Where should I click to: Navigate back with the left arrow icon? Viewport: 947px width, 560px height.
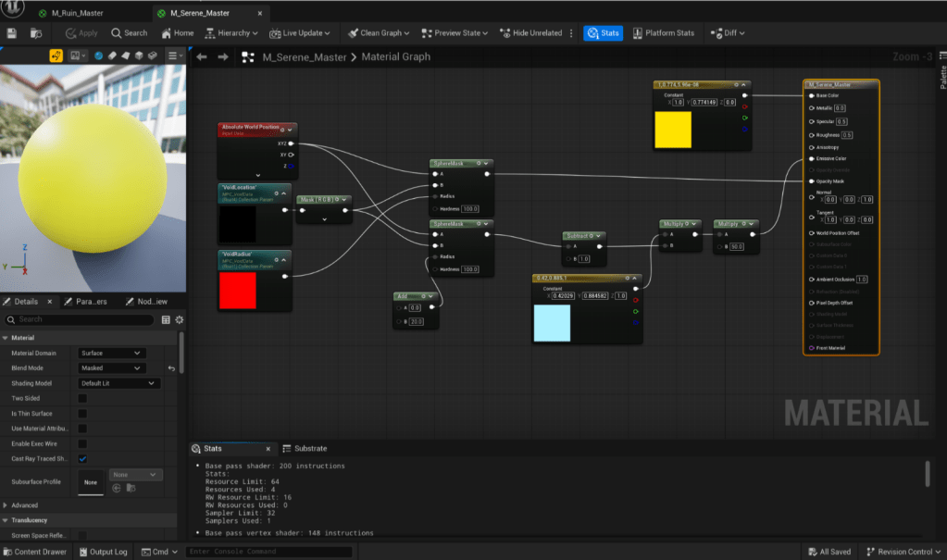[202, 56]
